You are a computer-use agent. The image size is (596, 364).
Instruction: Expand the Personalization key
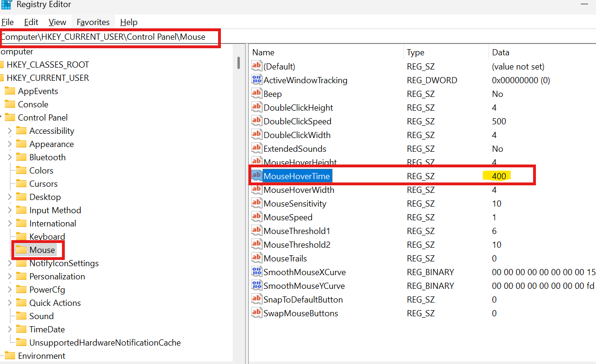(x=9, y=276)
